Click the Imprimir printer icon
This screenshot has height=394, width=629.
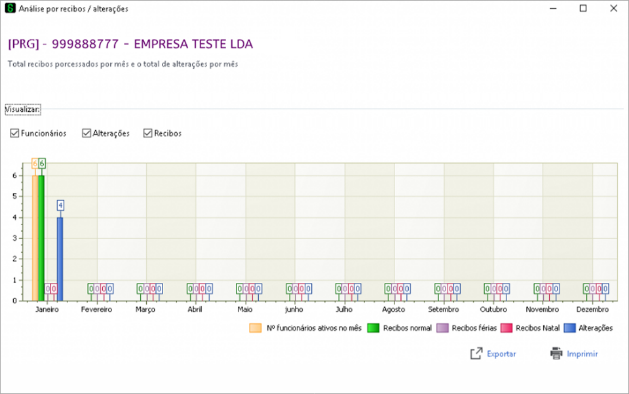click(556, 353)
